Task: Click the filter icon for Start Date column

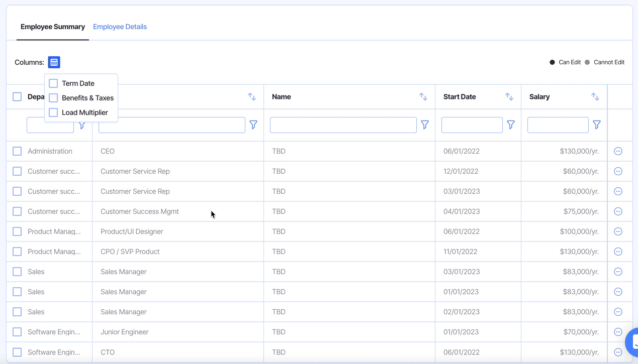Action: tap(511, 125)
